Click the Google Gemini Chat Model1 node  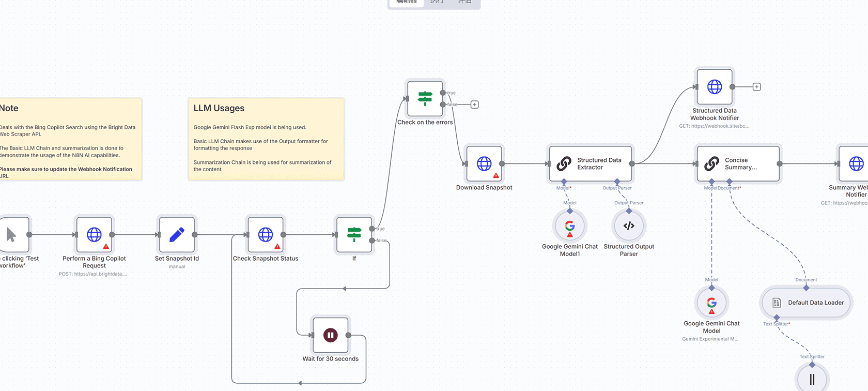(x=570, y=226)
